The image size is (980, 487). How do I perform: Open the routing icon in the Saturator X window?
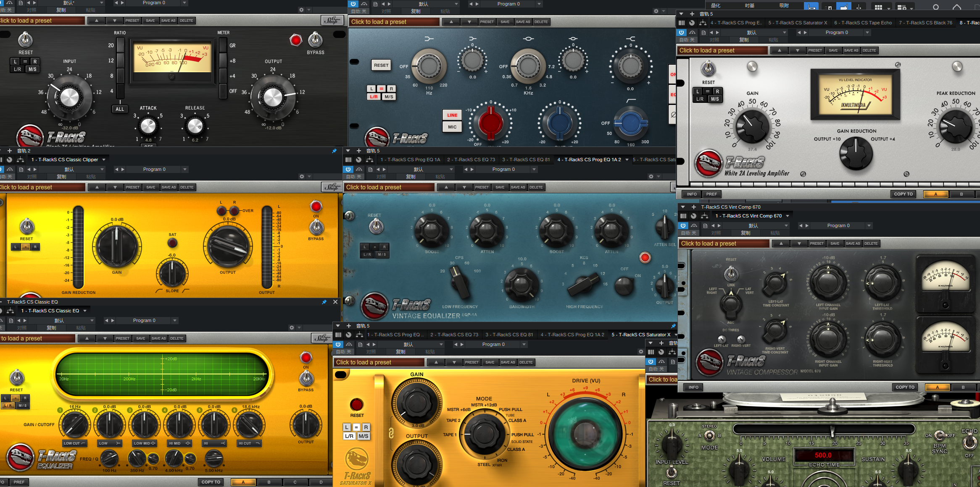click(x=359, y=335)
